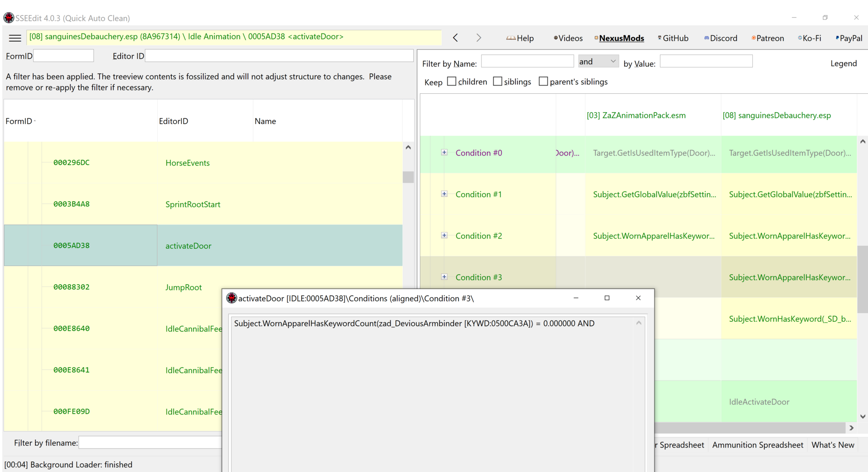Screen dimensions: 868x472
Task: Enable the Keep children checkbox
Action: (x=452, y=81)
